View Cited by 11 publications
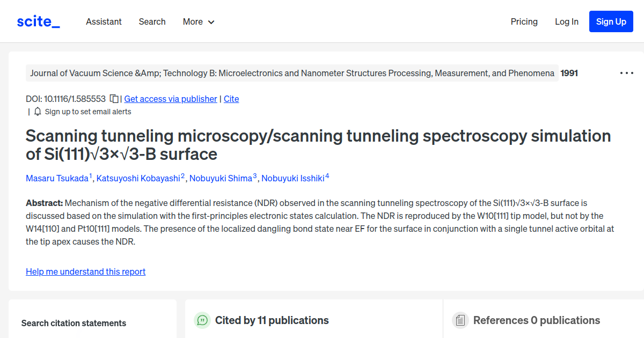 (272, 320)
